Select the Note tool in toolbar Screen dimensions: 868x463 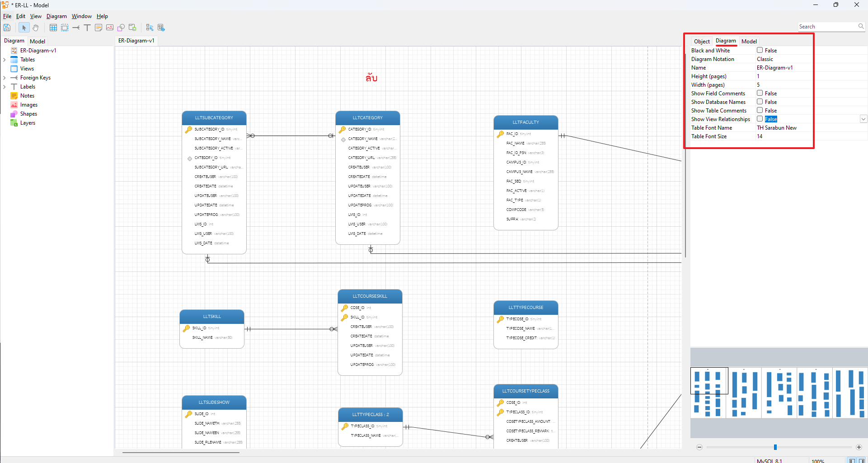pyautogui.click(x=99, y=28)
